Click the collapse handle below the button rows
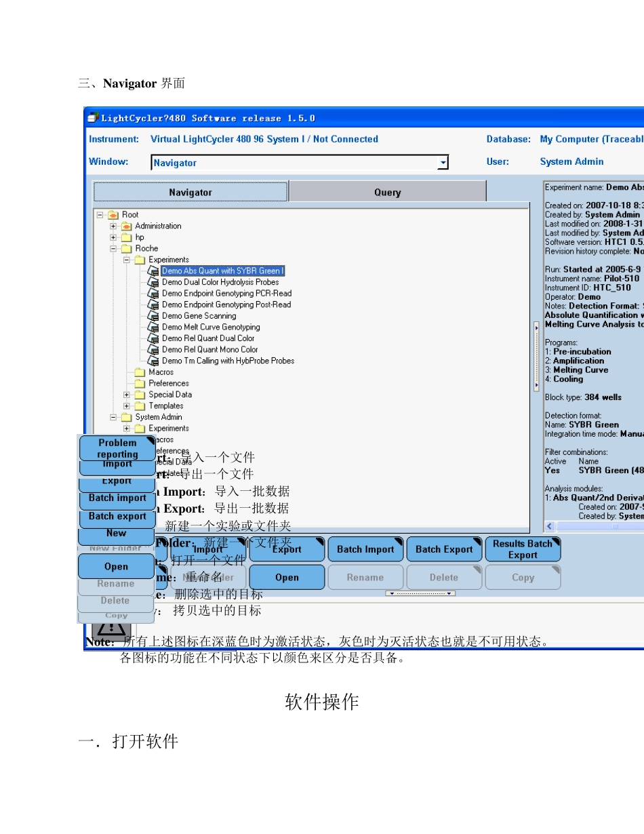644x834 pixels. 420,593
